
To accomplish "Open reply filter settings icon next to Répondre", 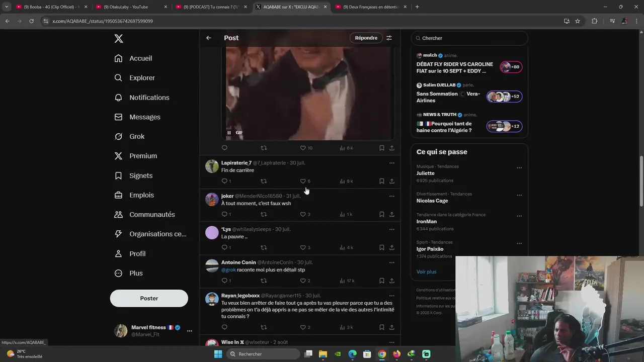I will (x=389, y=38).
